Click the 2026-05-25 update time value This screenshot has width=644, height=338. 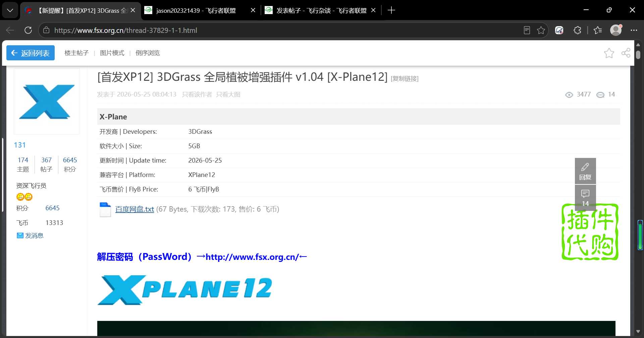coord(205,160)
